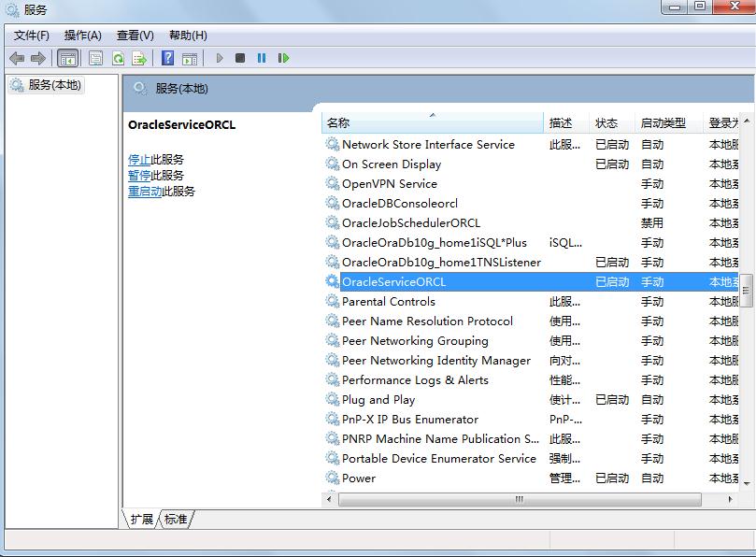Open the 操作(A) menu

pyautogui.click(x=83, y=36)
